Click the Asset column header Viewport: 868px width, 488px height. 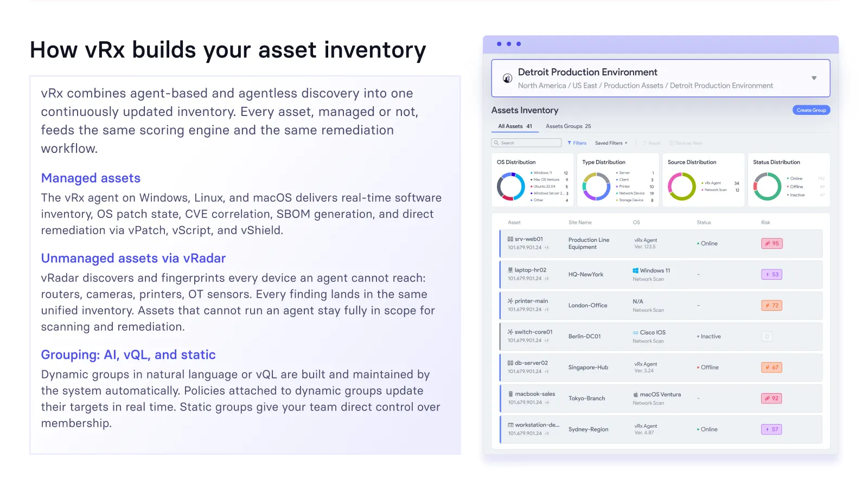[x=514, y=223]
